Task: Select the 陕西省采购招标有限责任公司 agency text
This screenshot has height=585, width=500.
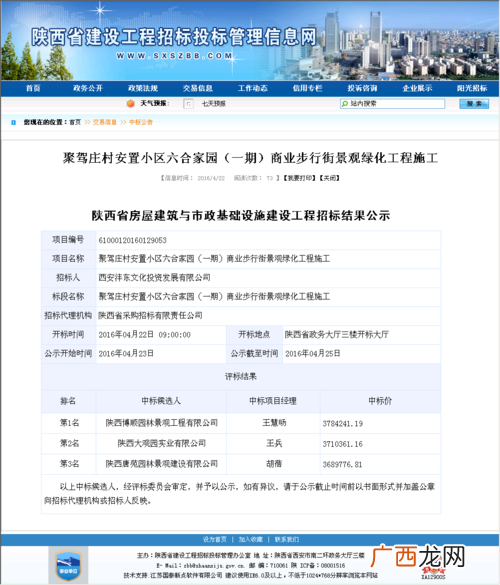Action: click(x=150, y=316)
